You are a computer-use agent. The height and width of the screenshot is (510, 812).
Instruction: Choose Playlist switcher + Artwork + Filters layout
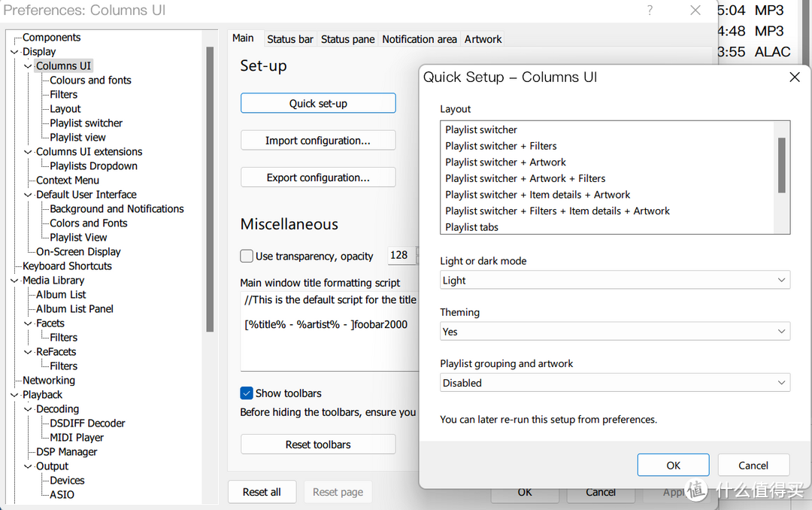point(607,178)
